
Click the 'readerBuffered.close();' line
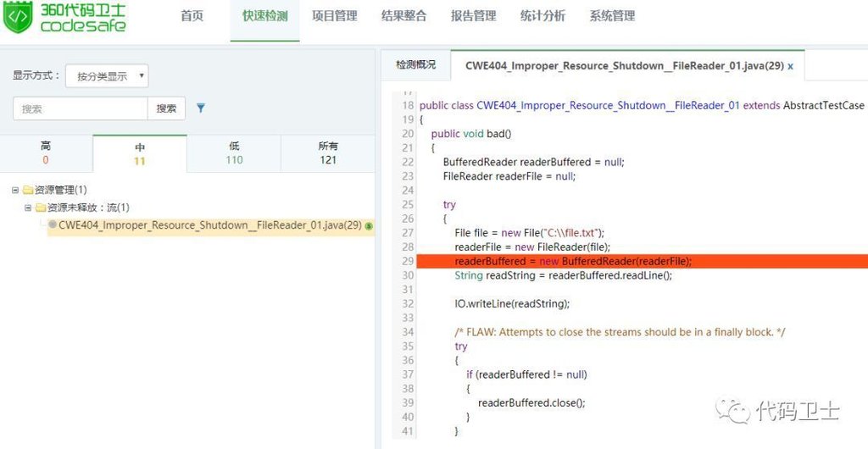531,402
